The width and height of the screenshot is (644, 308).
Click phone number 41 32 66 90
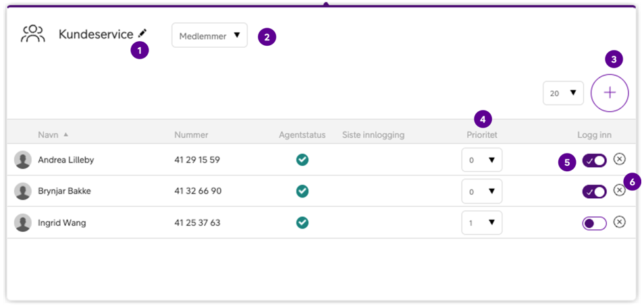point(198,191)
